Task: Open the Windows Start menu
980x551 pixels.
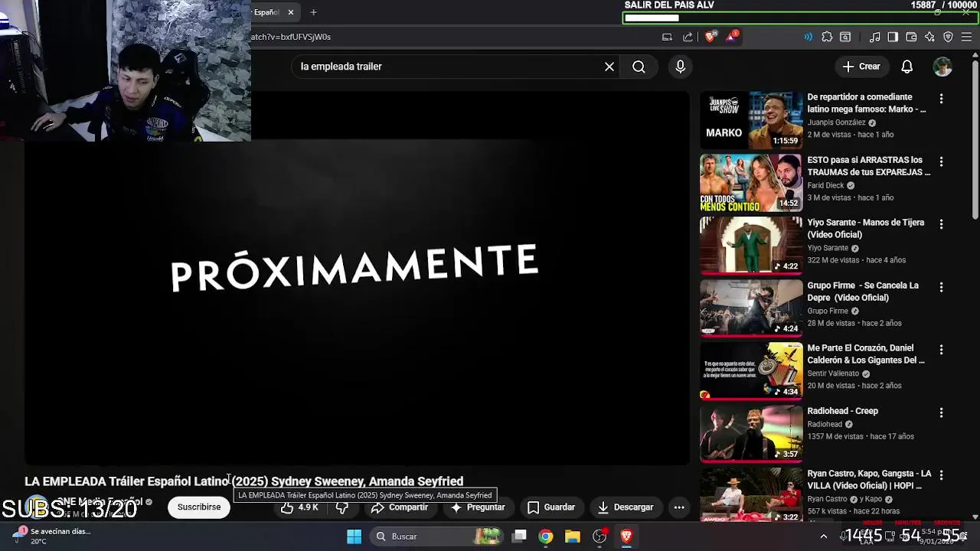Action: tap(354, 536)
